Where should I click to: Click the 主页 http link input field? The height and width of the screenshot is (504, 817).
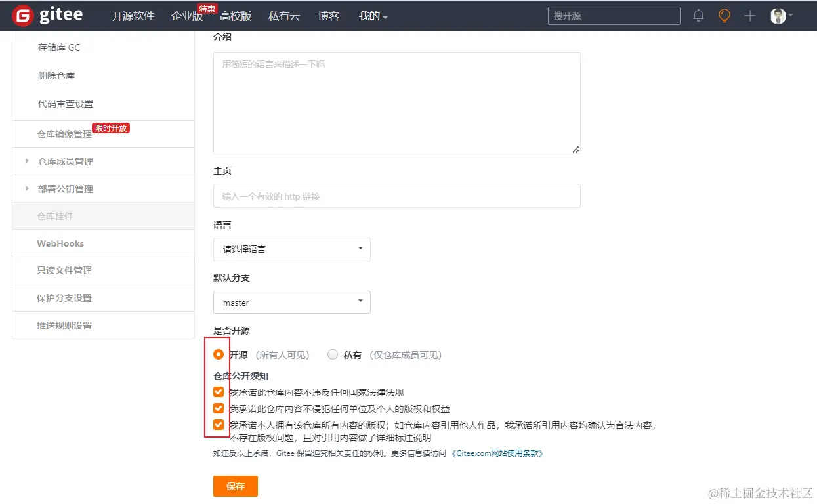pos(397,196)
